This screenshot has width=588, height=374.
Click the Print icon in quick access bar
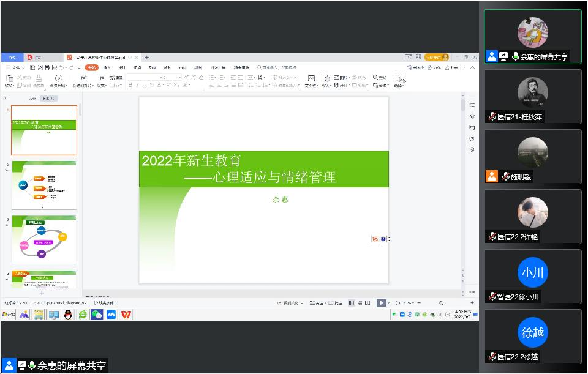tap(47, 67)
